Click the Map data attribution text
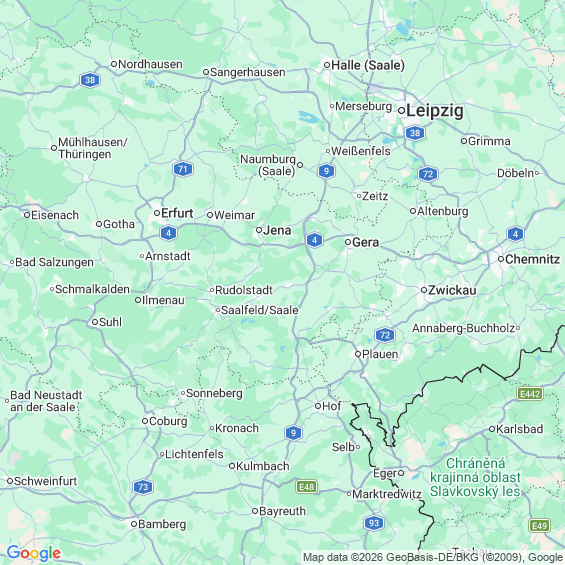Screen dimensions: 565x565 click(433, 557)
